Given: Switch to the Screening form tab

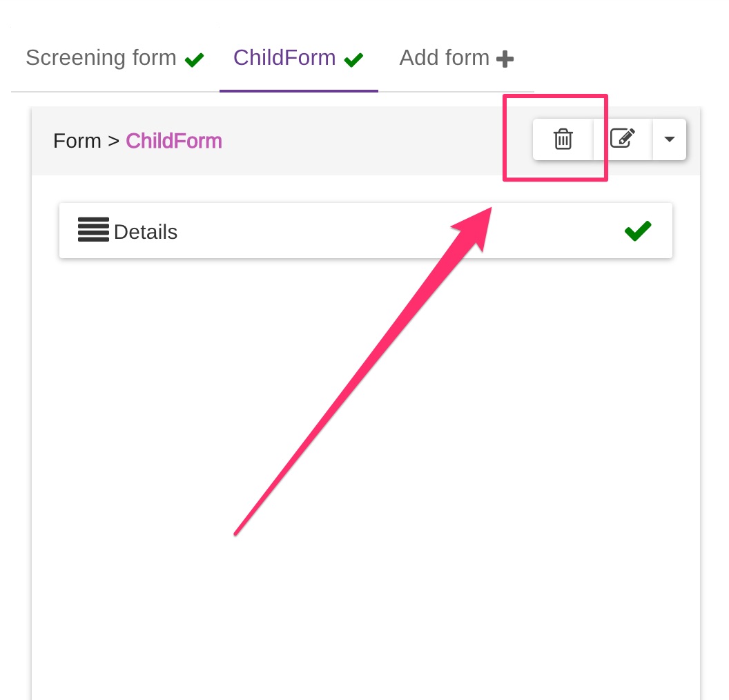Looking at the screenshot, I should point(101,58).
